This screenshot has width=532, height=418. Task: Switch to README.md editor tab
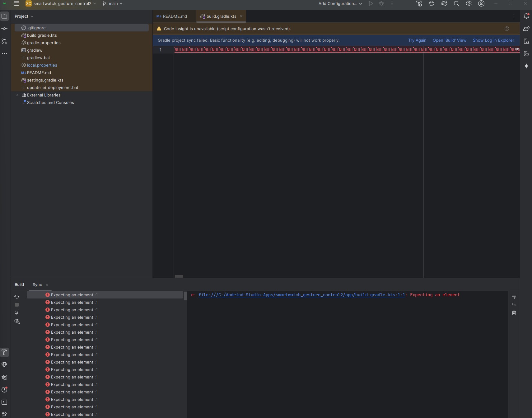(x=172, y=16)
